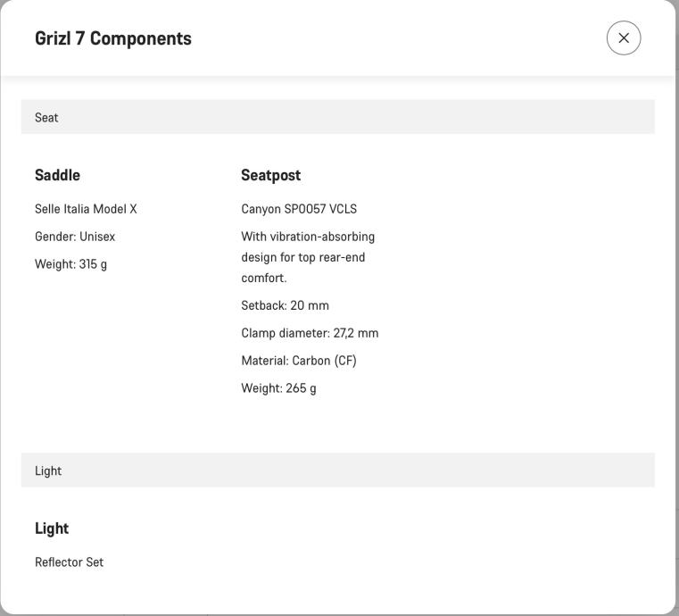679x616 pixels.
Task: Click the Seatpost heading
Action: [270, 175]
